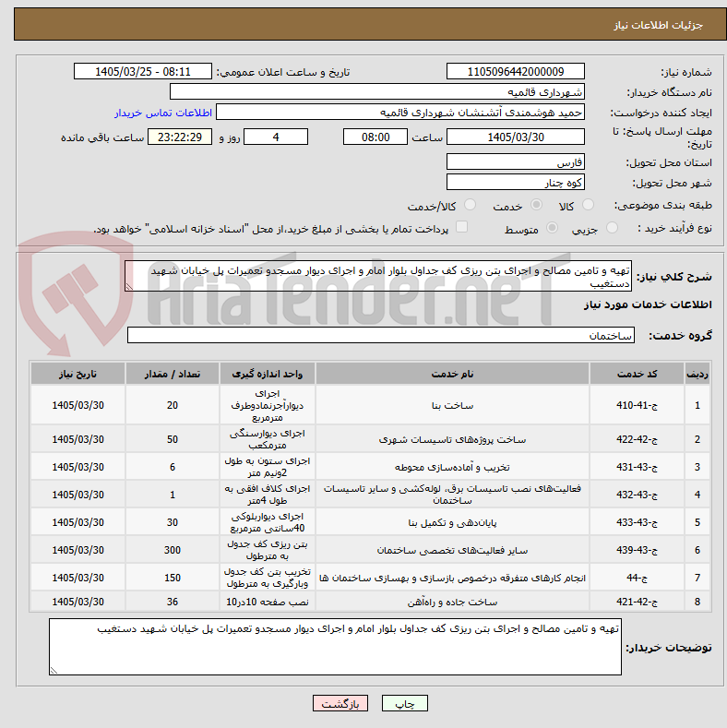This screenshot has width=727, height=728.
Task: Click the announcement date field 1405/03/25 - 08:11
Action: pyautogui.click(x=143, y=71)
